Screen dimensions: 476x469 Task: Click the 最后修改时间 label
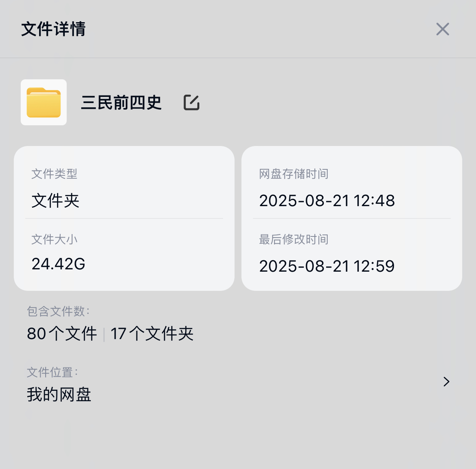[x=294, y=239]
